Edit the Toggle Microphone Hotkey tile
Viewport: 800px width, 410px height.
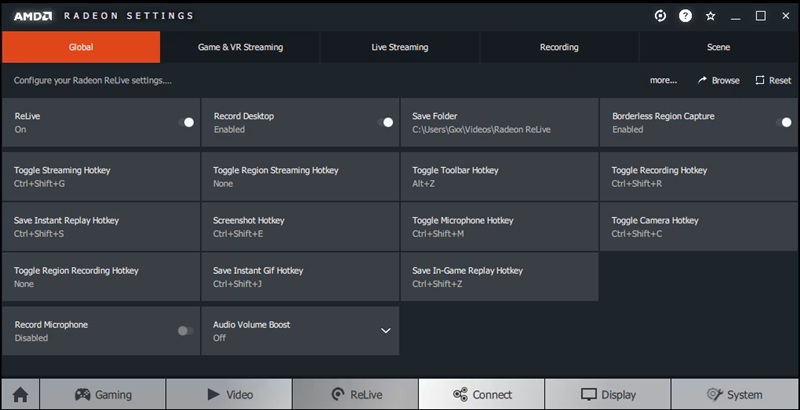point(499,226)
